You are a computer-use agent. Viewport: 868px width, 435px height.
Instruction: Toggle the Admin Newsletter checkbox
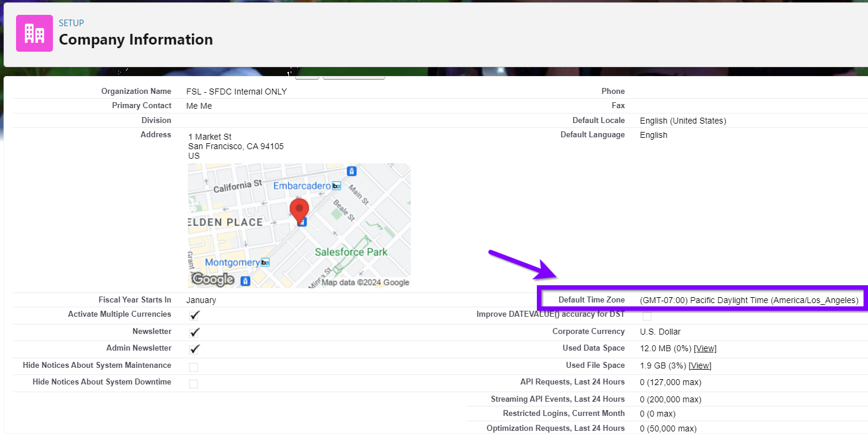tap(194, 349)
